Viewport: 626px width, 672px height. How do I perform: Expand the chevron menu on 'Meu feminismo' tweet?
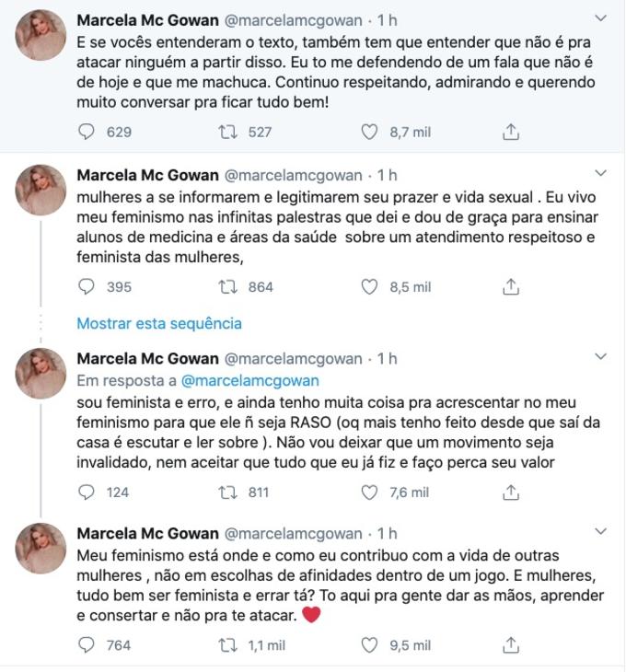point(601,532)
